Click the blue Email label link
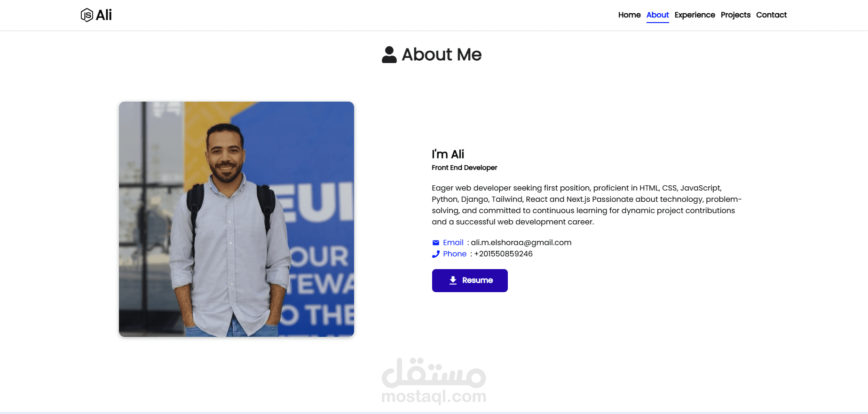This screenshot has width=868, height=414. pyautogui.click(x=453, y=243)
